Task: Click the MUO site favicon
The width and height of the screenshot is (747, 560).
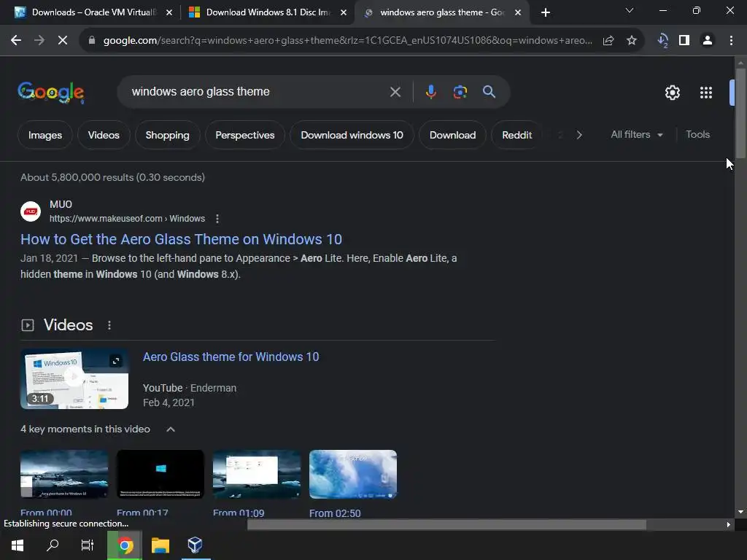Action: [x=31, y=211]
